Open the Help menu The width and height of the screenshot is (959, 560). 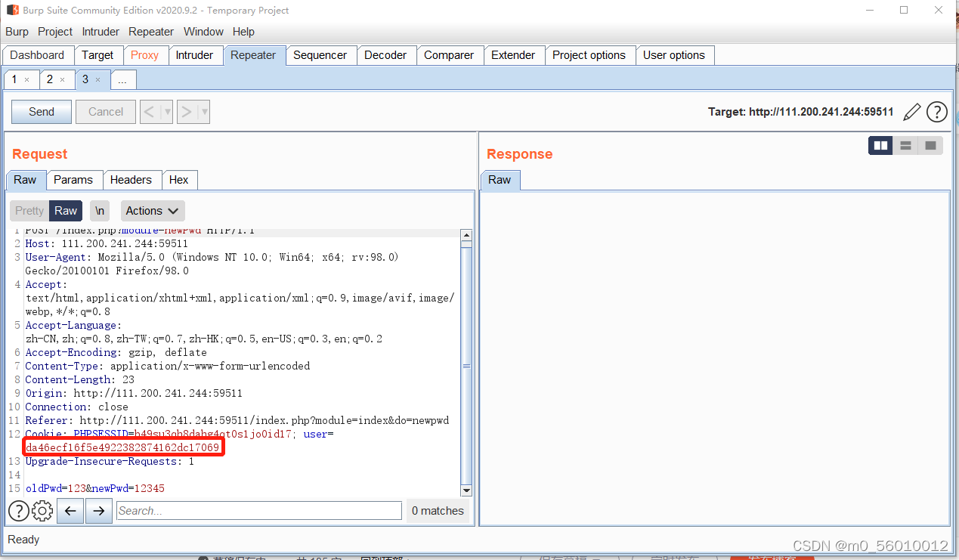243,32
